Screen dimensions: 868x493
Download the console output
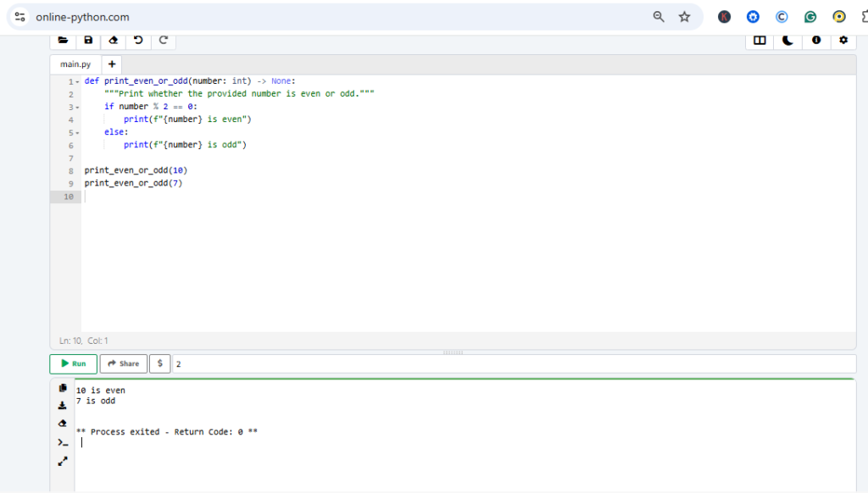[x=63, y=406]
